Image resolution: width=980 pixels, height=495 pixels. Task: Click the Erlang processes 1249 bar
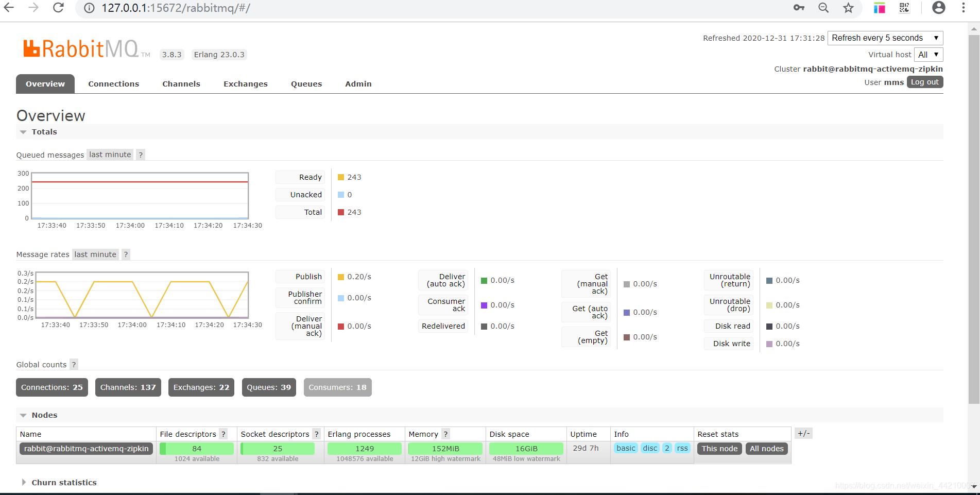click(365, 449)
